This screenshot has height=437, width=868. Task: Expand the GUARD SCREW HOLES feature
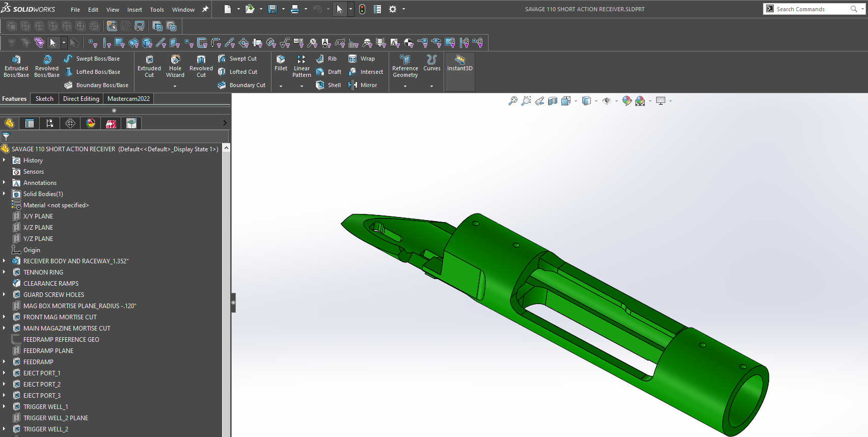click(x=4, y=294)
